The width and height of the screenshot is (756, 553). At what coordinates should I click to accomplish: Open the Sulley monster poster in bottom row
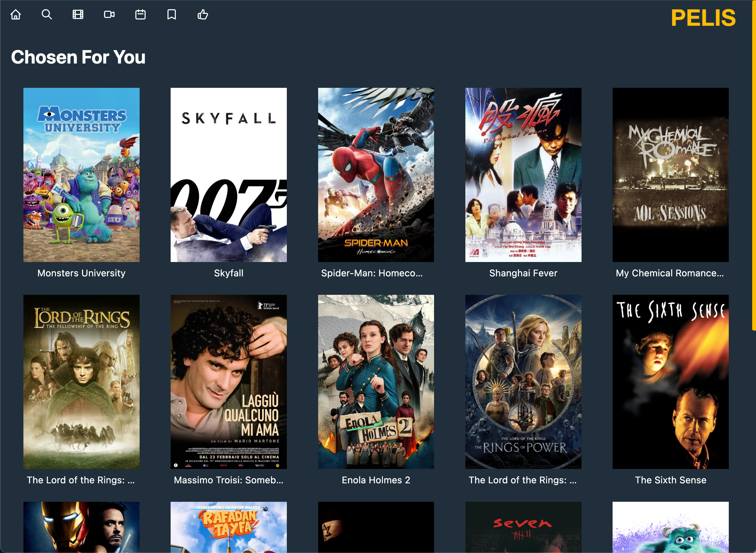671,527
